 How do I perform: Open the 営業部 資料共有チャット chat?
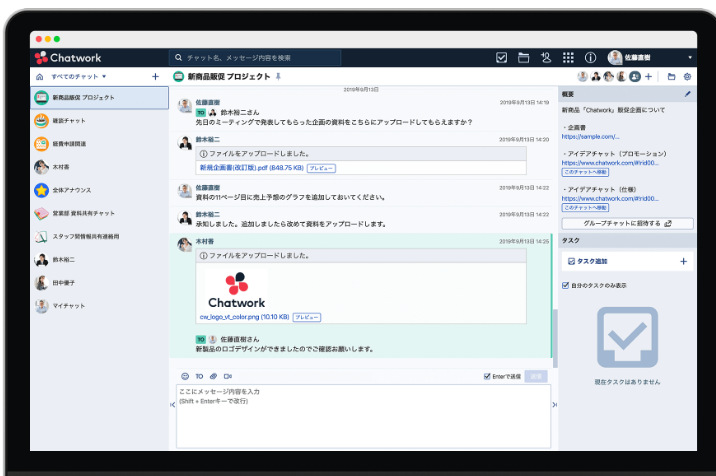pyautogui.click(x=100, y=213)
